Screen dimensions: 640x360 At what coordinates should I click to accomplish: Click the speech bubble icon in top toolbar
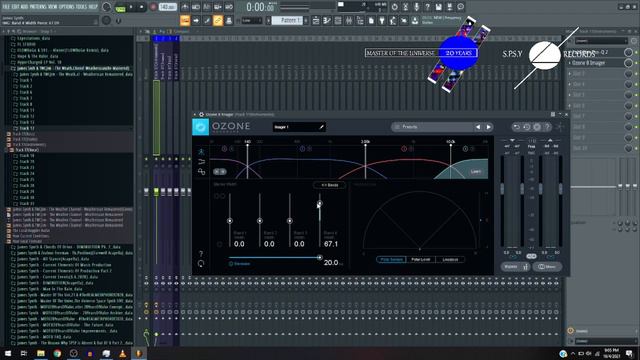[460, 7]
